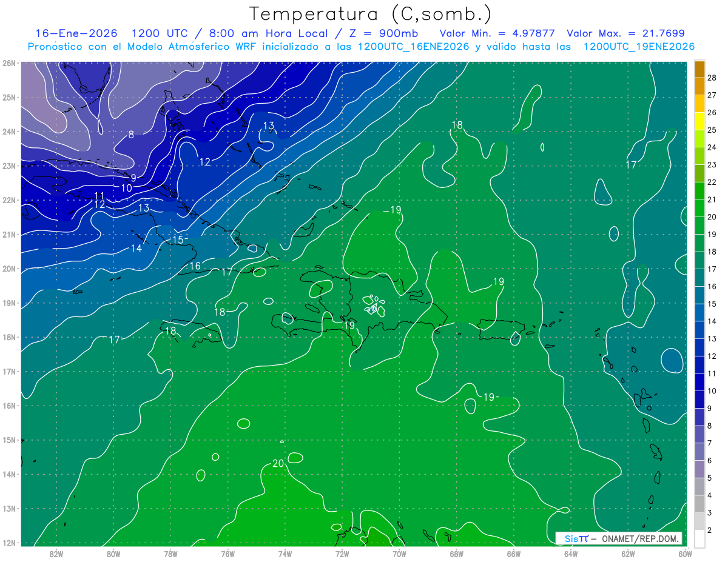The image size is (728, 562).
Task: Click the contour label "14" on the map
Action: point(136,249)
